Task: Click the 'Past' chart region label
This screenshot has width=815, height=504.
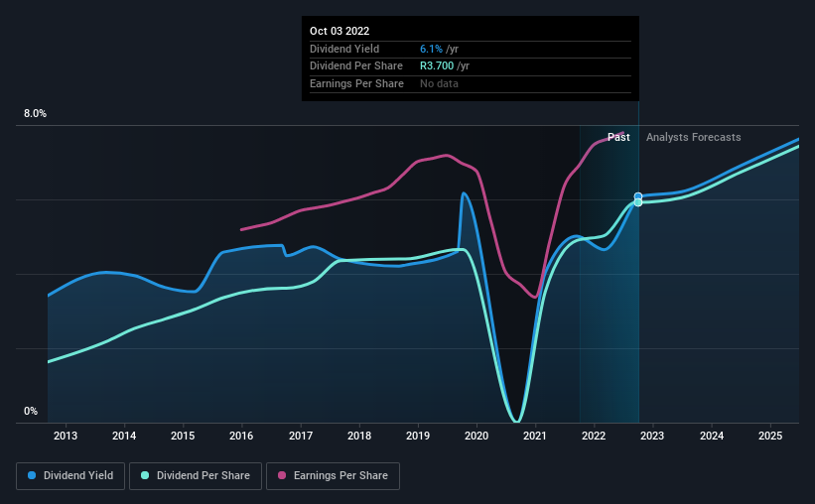Action: point(618,137)
